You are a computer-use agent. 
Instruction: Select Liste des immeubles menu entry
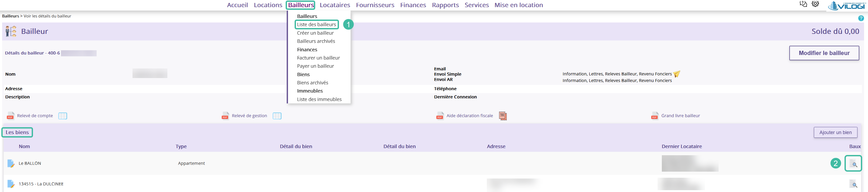(x=319, y=99)
